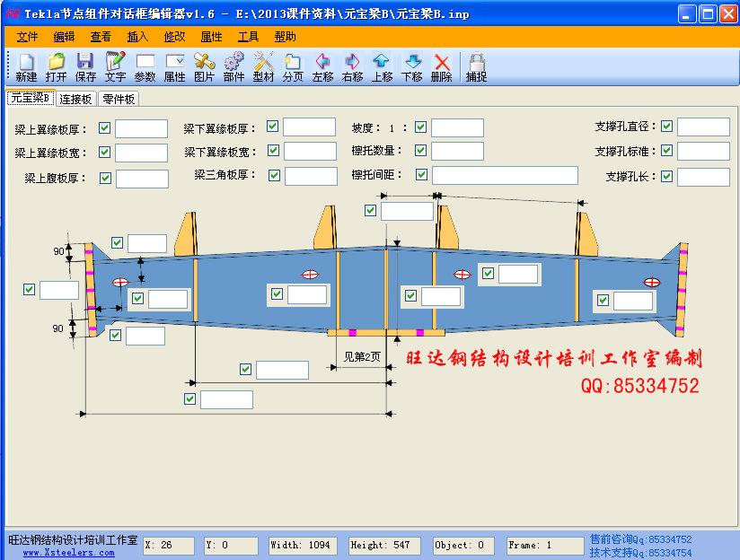Open the www.Xsteelers.com link
The image size is (740, 560).
coord(69,553)
